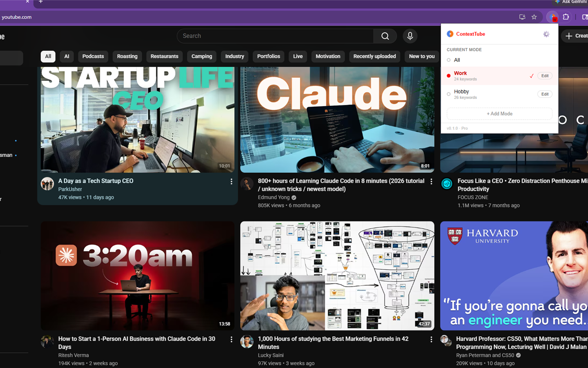This screenshot has height=368, width=588.
Task: Open title 800+ hours of Learning Claude Code
Action: (341, 185)
